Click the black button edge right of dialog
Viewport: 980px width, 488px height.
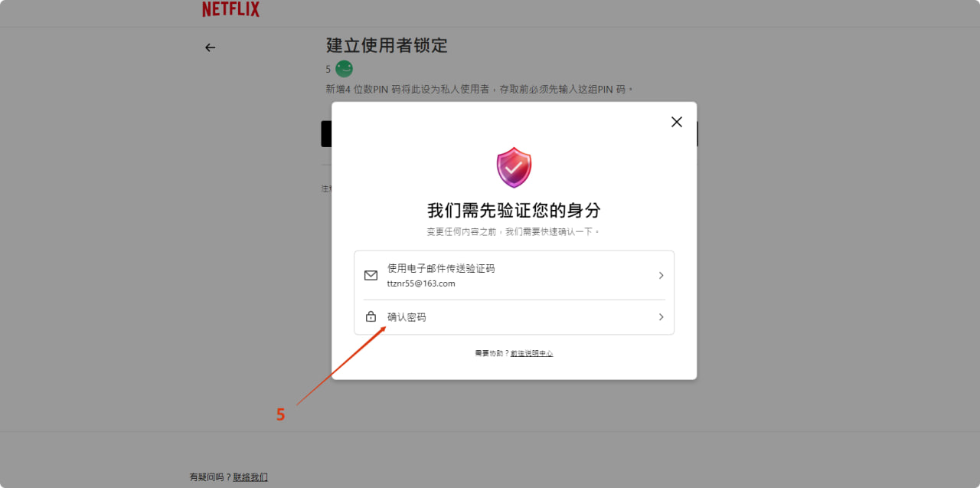(697, 133)
